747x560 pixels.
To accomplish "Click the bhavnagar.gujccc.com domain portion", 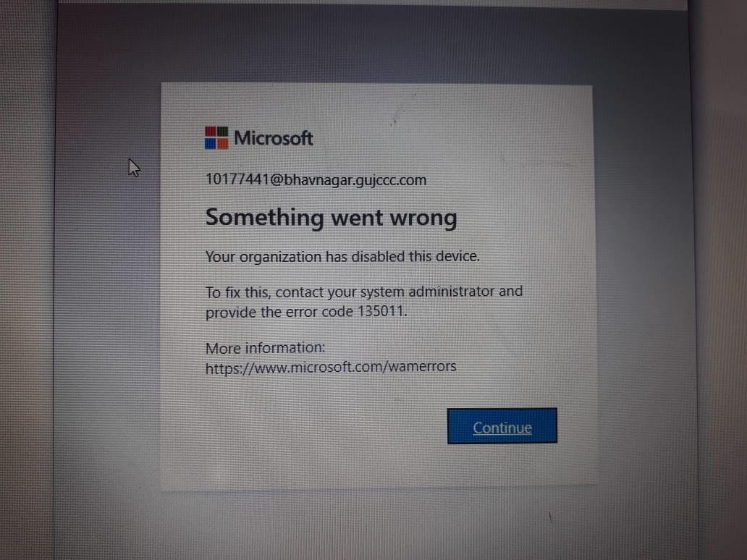I will click(355, 180).
